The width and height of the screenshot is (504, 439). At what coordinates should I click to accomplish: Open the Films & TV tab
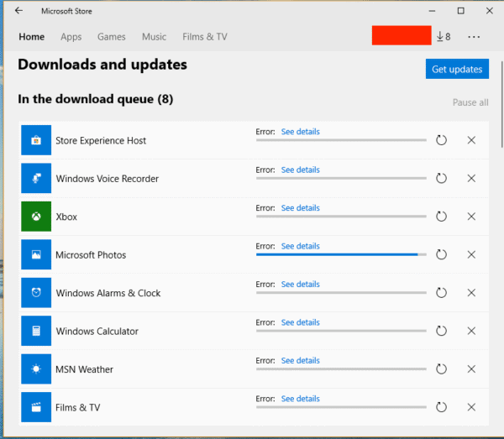tap(205, 37)
